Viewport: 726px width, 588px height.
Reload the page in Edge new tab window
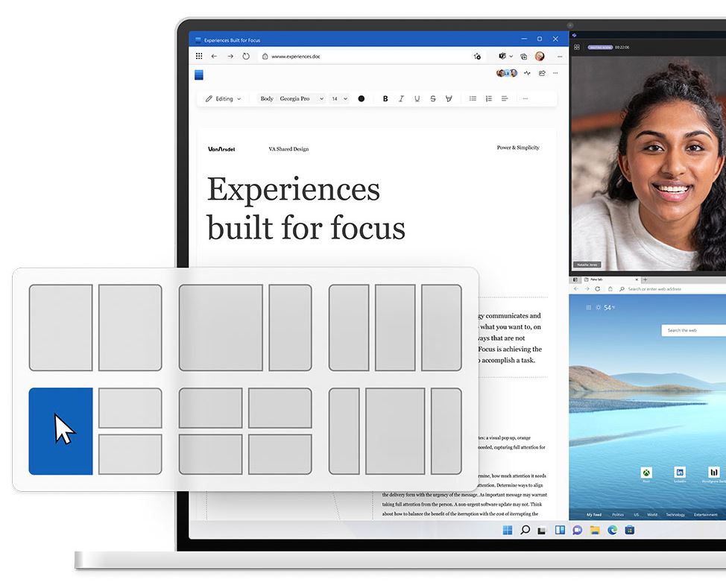597,289
